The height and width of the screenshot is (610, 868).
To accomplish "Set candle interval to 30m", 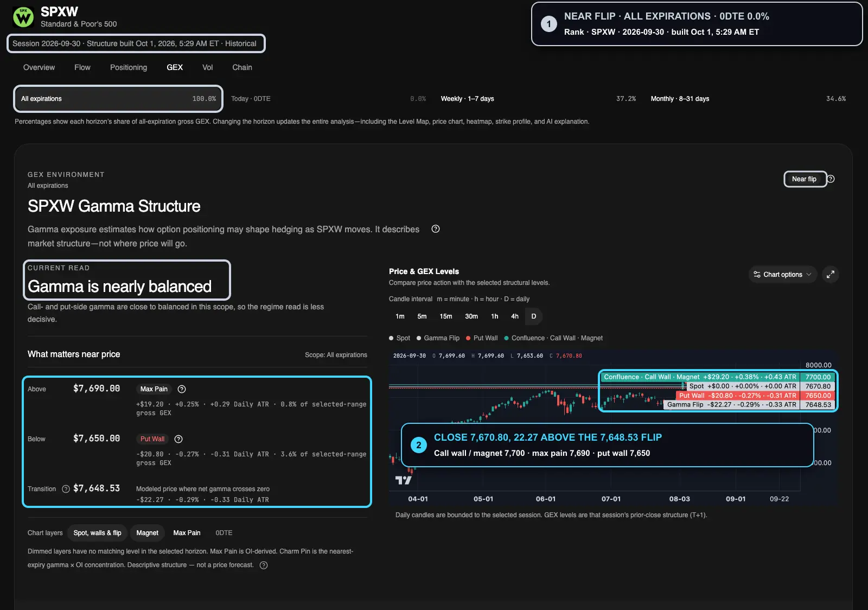I will (x=471, y=316).
